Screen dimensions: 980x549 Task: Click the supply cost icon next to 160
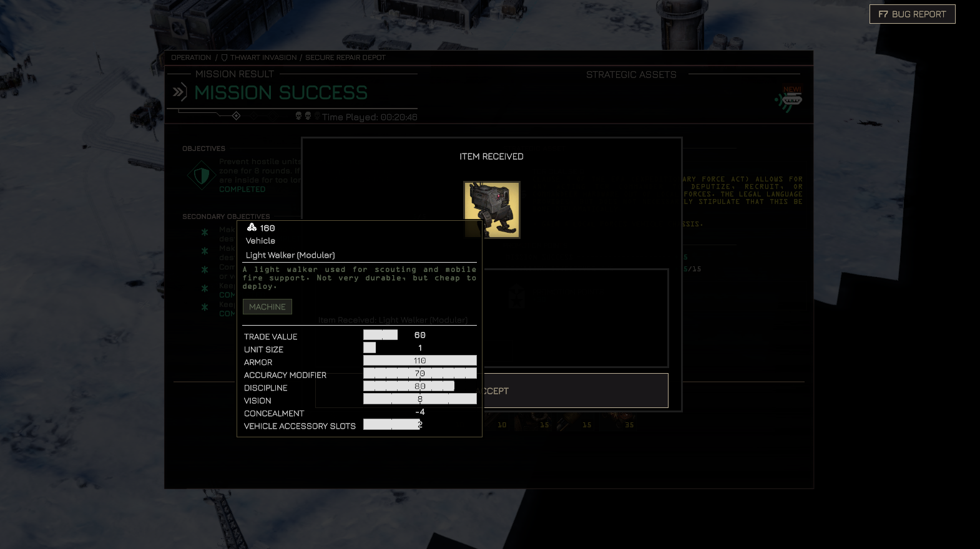pyautogui.click(x=252, y=228)
